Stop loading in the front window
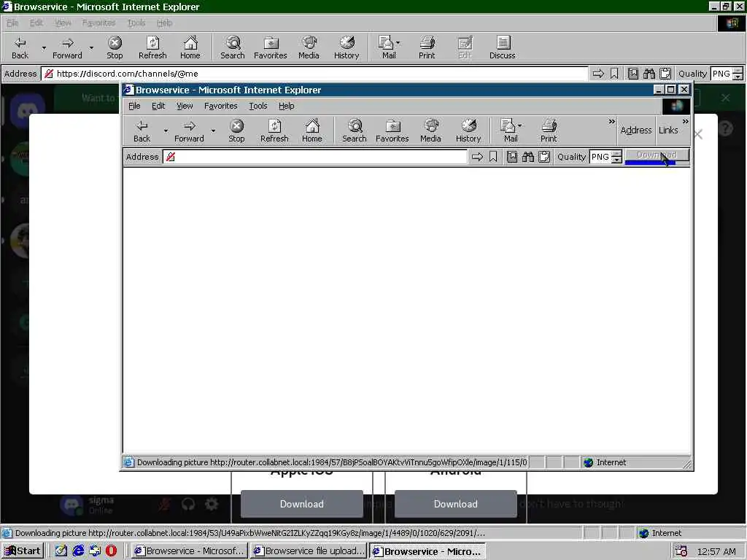 pyautogui.click(x=236, y=131)
